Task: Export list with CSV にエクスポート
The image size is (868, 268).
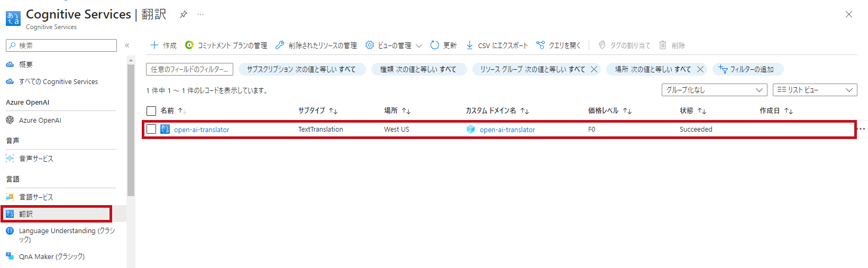Action: [497, 45]
